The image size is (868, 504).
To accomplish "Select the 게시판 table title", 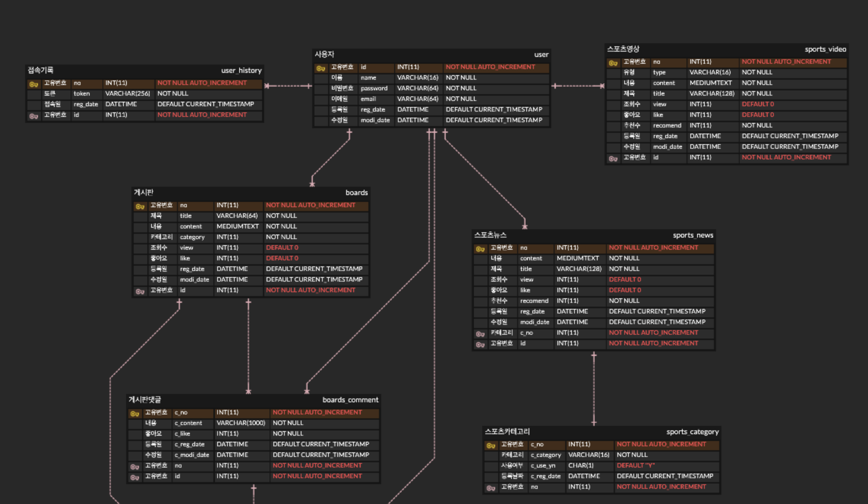I will coord(144,192).
